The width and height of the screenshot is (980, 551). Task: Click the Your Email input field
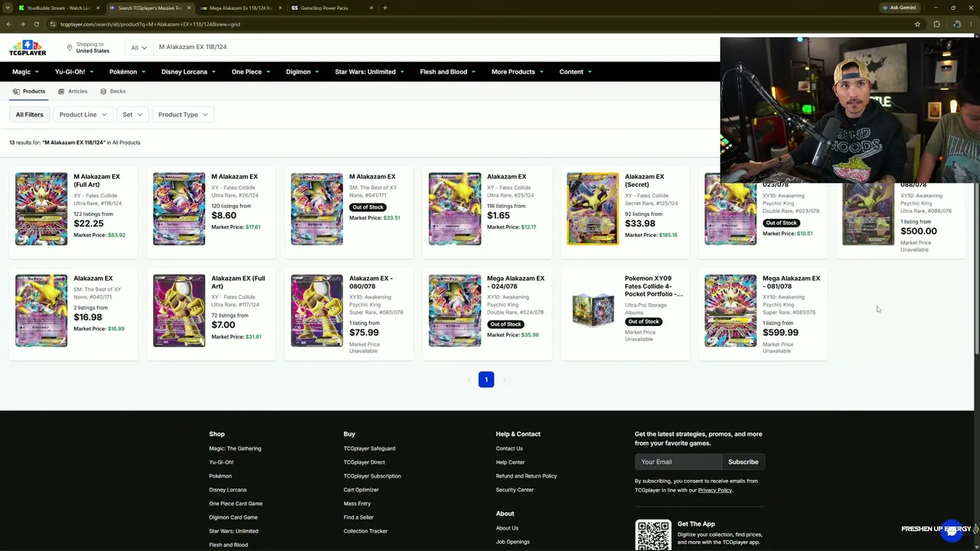coord(678,462)
